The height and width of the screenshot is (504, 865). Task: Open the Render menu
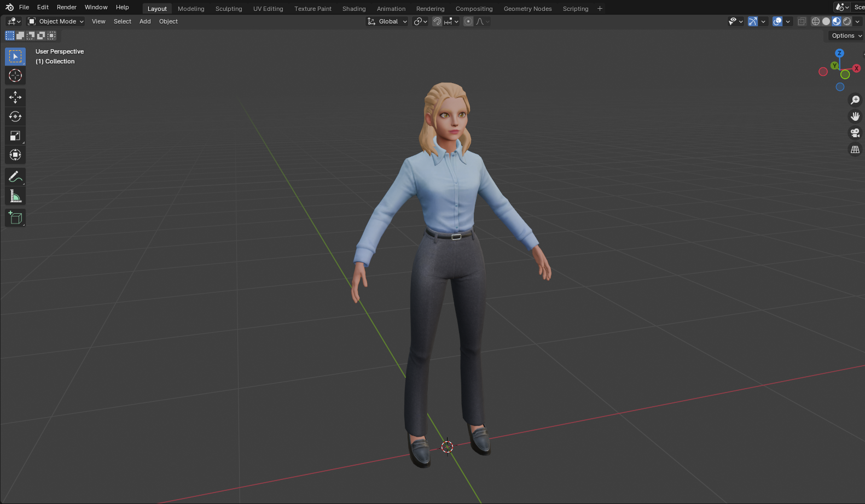pos(67,7)
